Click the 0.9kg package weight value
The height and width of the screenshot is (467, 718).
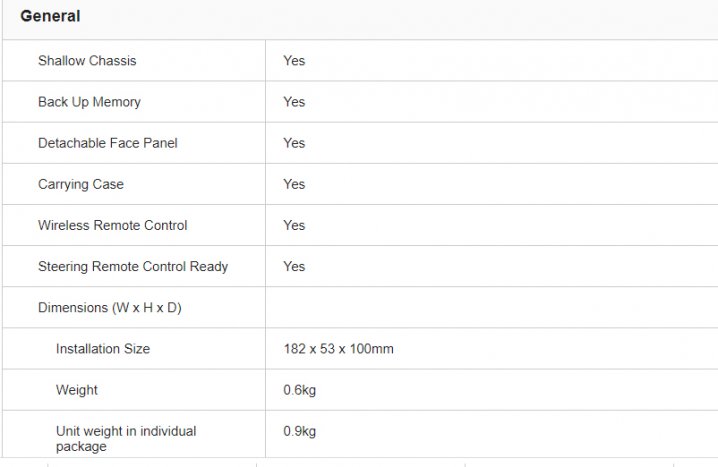300,431
